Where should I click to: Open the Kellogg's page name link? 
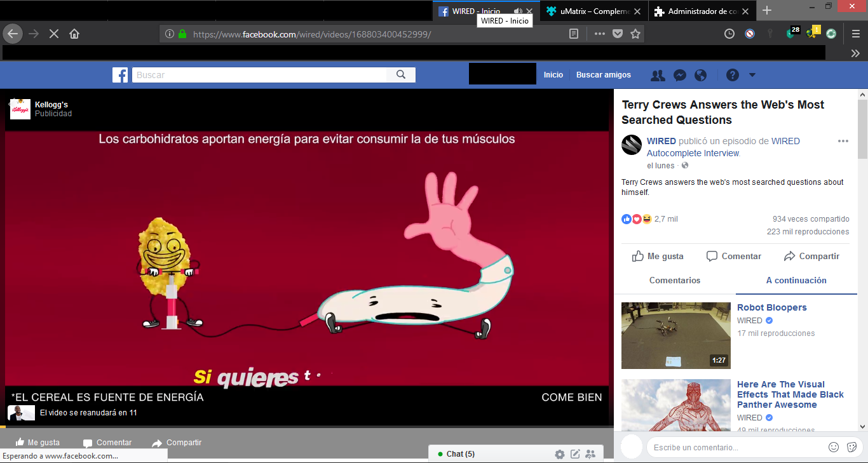[51, 105]
